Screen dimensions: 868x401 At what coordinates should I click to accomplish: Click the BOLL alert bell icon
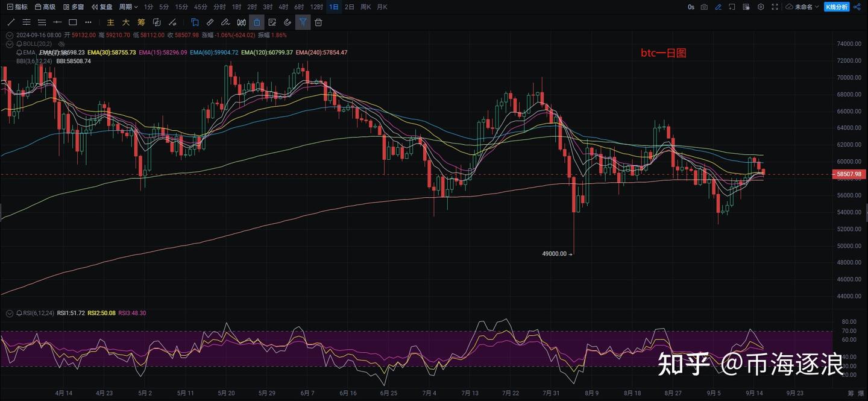click(19, 43)
